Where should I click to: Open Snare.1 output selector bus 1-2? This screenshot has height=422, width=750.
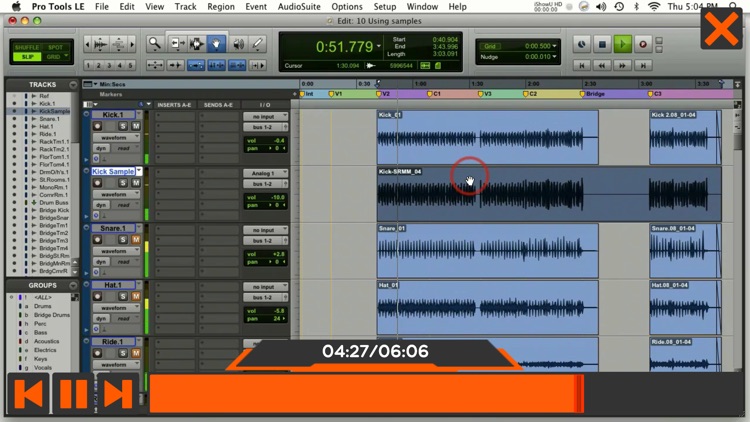(265, 241)
